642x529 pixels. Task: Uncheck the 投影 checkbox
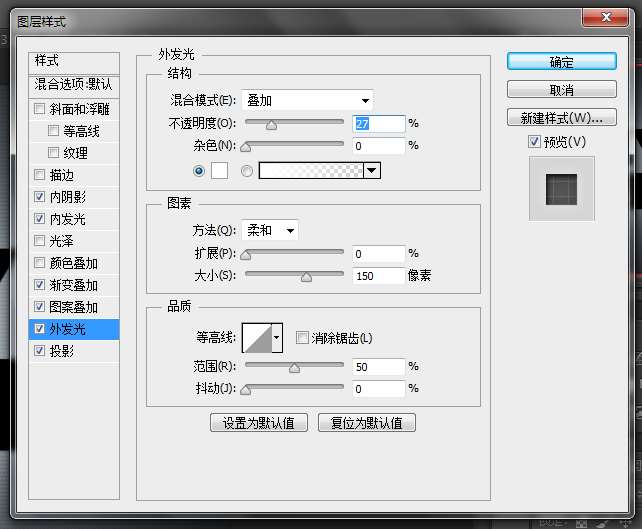click(39, 351)
